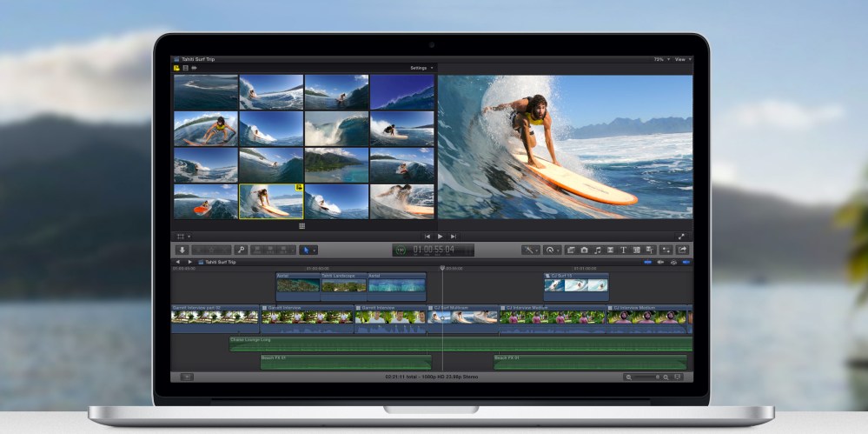Toggle audio skimming in the timeline
The width and height of the screenshot is (868, 434).
pos(660,262)
